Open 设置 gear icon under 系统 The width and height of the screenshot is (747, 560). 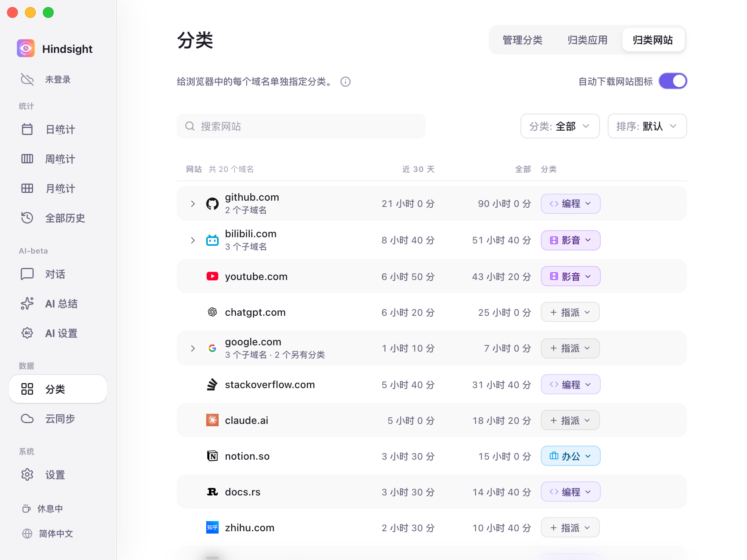tap(27, 474)
